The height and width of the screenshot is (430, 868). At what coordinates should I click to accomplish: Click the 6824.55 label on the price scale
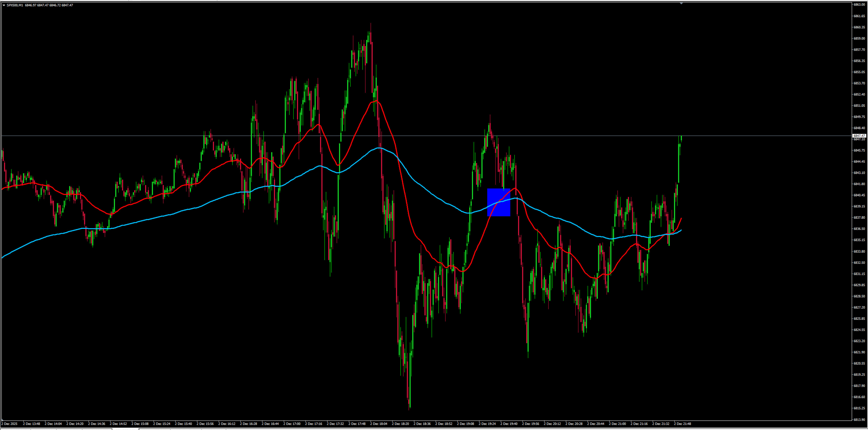(859, 330)
